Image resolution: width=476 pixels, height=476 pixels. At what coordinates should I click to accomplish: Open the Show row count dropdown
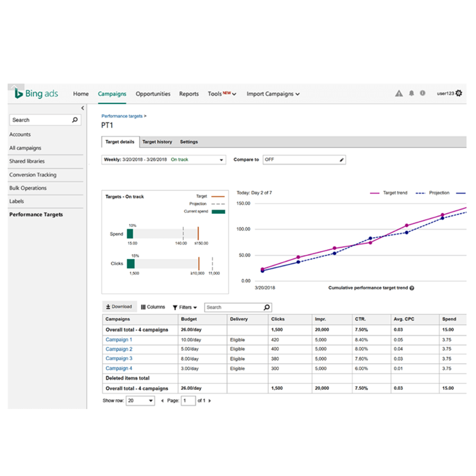pyautogui.click(x=140, y=401)
